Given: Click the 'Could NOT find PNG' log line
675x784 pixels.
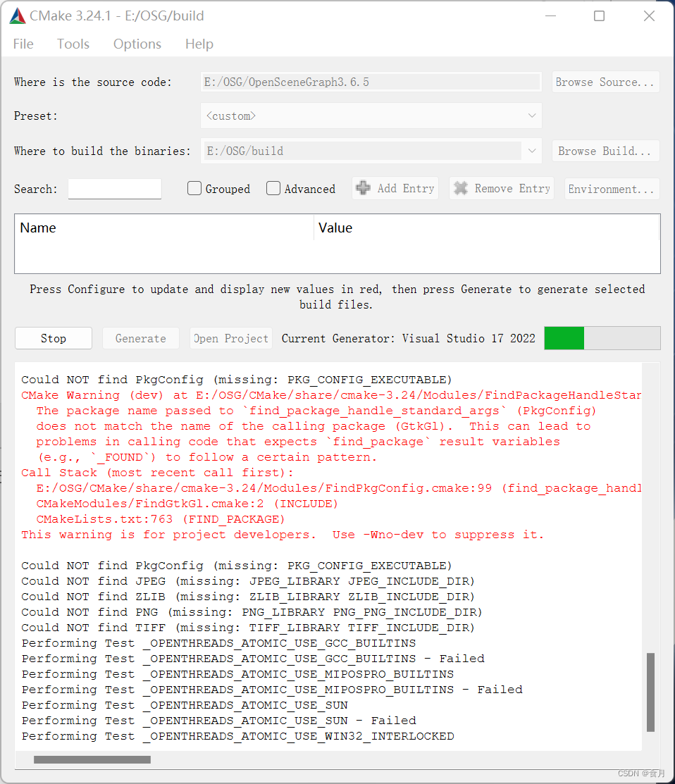Looking at the screenshot, I should [x=252, y=612].
